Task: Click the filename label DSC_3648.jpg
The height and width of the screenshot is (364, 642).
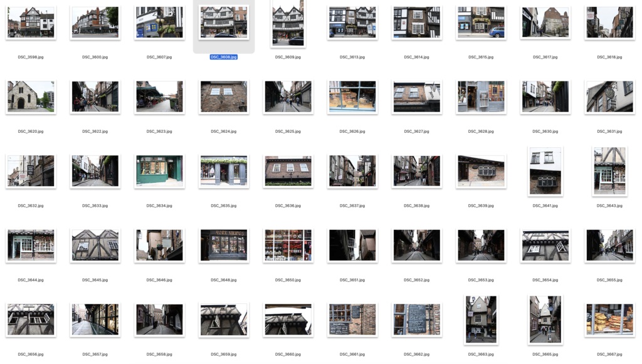Action: pos(224,280)
